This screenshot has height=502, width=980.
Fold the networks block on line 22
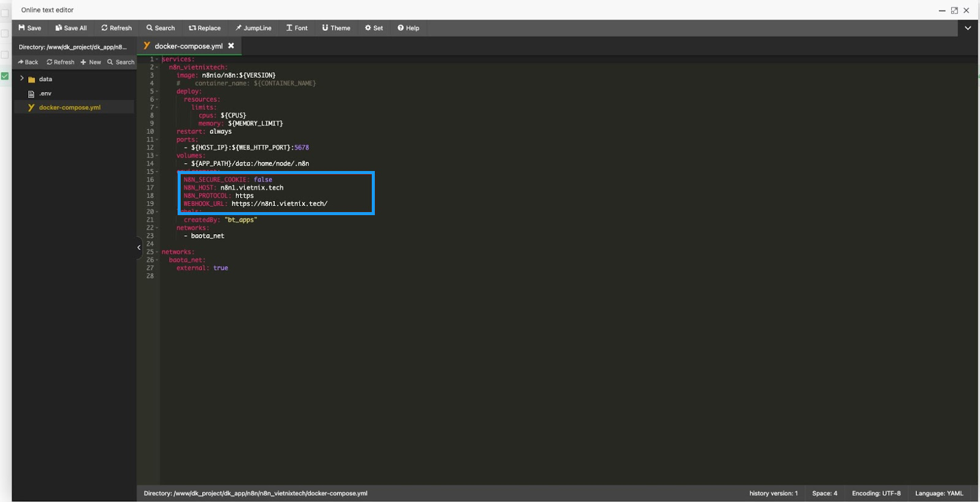click(157, 228)
